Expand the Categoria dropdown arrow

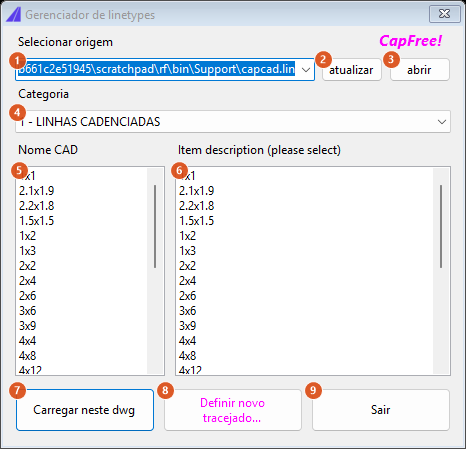(x=442, y=122)
